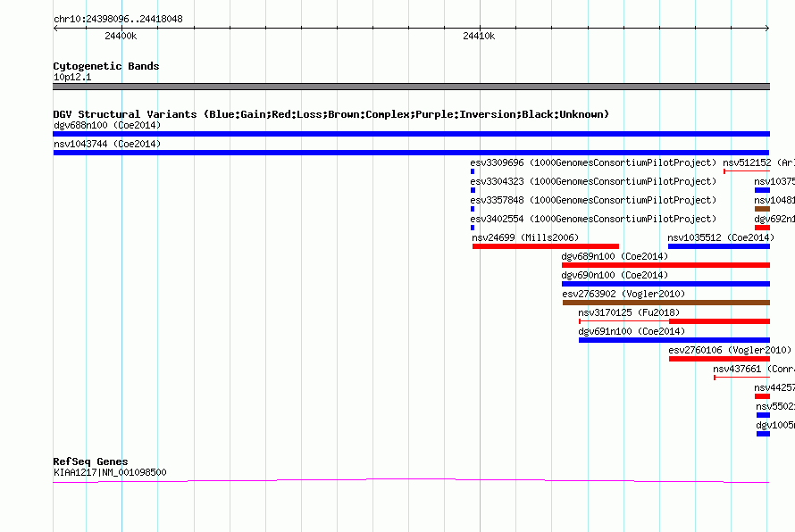This screenshot has width=795, height=532.
Task: Click the blue gain bar under dgv691n100
Action: tap(674, 340)
